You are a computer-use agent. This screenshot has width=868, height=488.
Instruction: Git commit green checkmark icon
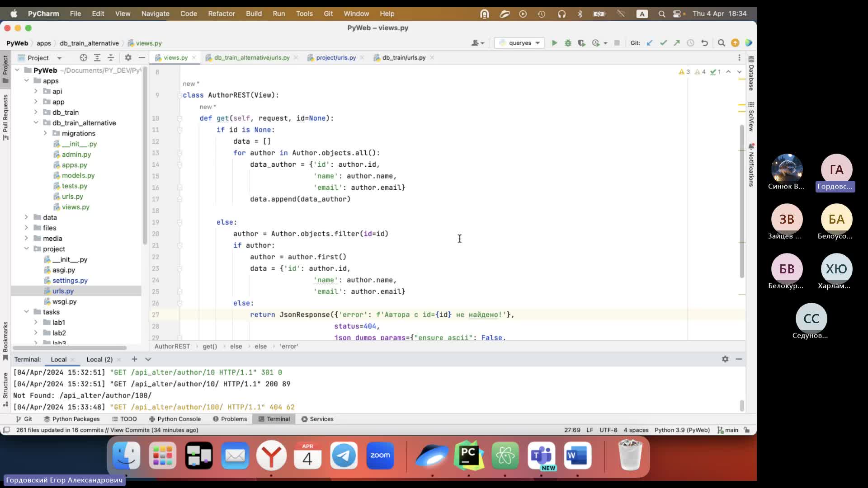tap(663, 43)
